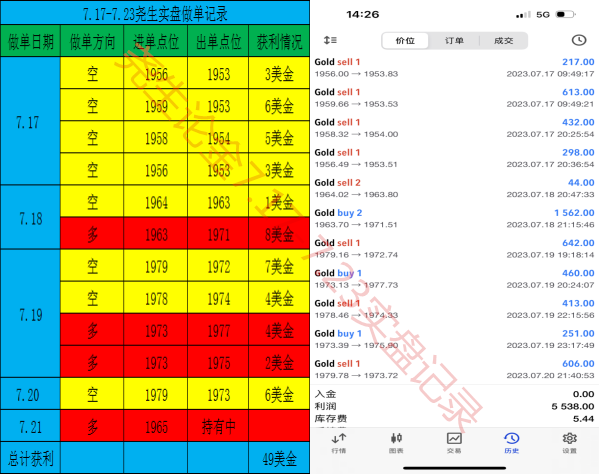
Task: Select the 1959 entry price cell
Action: click(156, 105)
